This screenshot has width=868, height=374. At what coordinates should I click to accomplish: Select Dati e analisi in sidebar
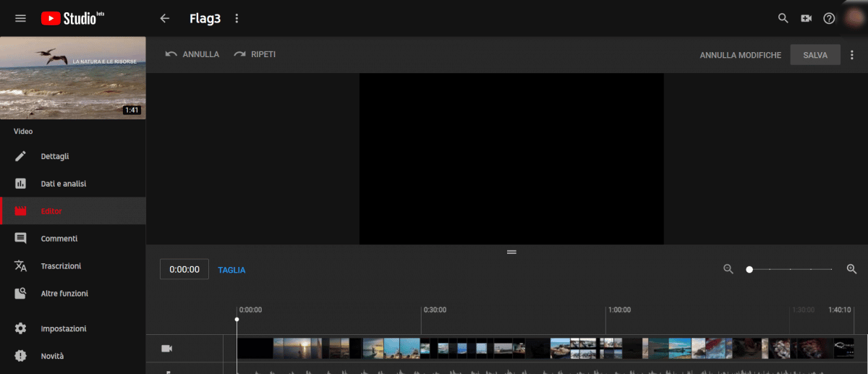click(63, 184)
